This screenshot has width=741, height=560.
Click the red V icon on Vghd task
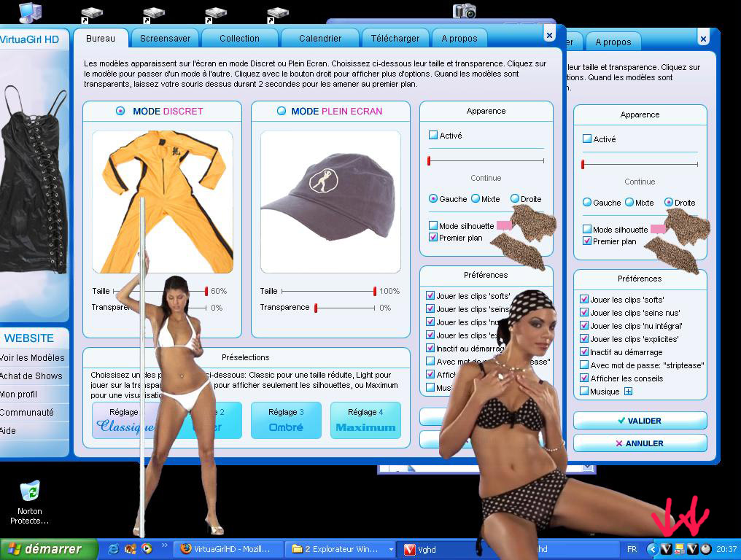(x=410, y=549)
